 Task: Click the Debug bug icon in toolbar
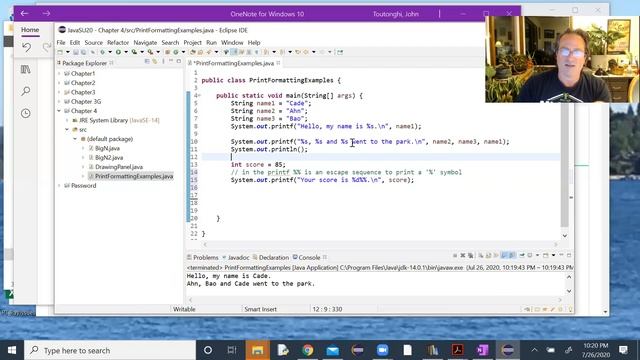tap(102, 52)
